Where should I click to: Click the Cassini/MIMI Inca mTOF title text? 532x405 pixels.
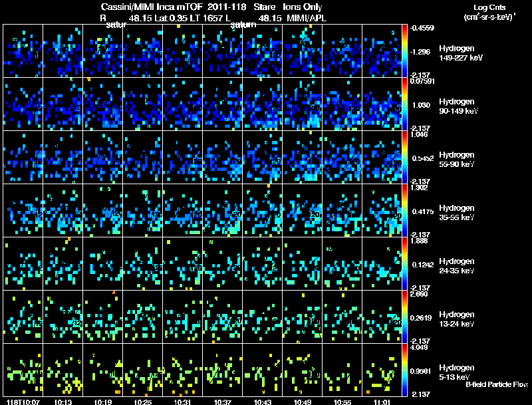152,7
